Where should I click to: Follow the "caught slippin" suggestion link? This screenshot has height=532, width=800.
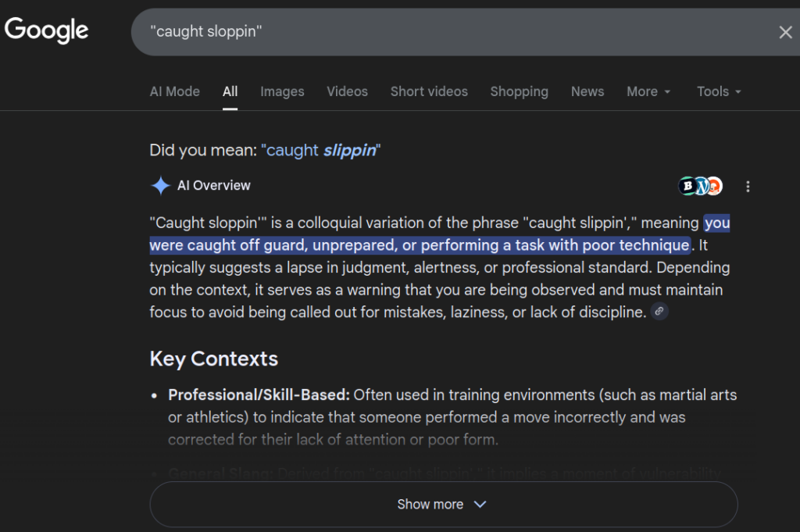point(321,150)
